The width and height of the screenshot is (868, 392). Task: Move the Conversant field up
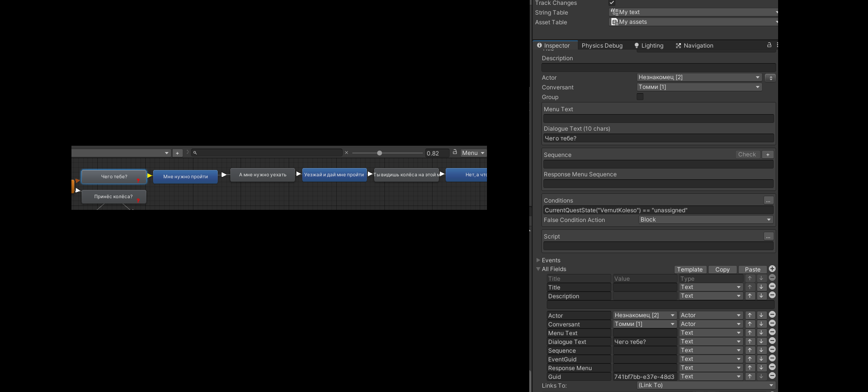click(x=750, y=324)
